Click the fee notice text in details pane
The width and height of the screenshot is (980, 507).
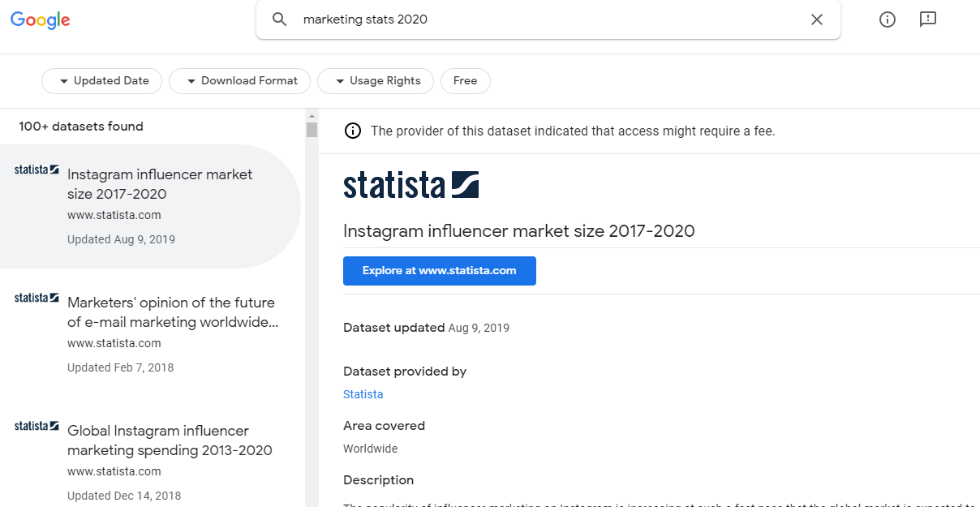pyautogui.click(x=574, y=131)
